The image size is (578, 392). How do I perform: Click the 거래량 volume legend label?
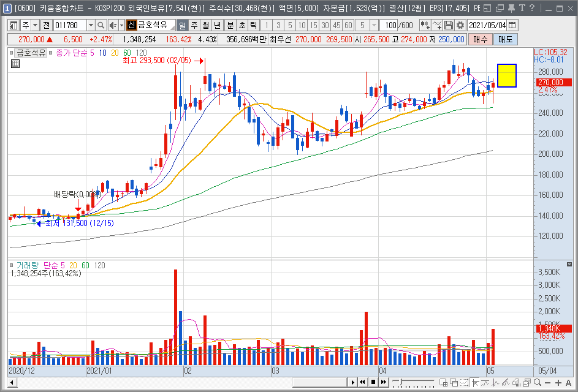tap(27, 265)
